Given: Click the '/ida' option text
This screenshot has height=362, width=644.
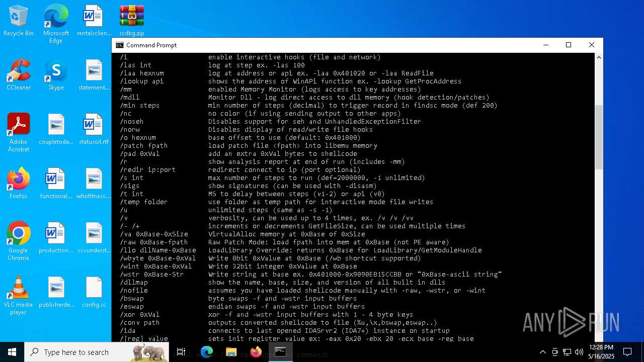Looking at the screenshot, I should tap(127, 330).
